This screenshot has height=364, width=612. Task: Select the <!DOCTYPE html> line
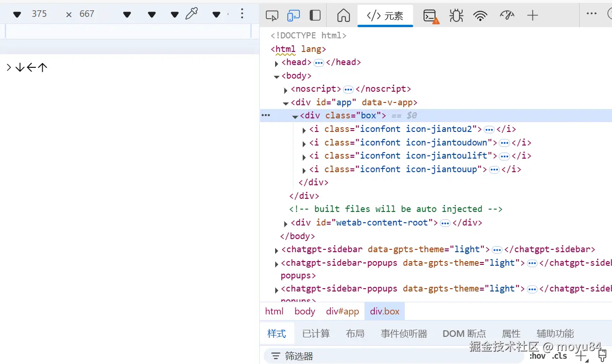click(308, 36)
